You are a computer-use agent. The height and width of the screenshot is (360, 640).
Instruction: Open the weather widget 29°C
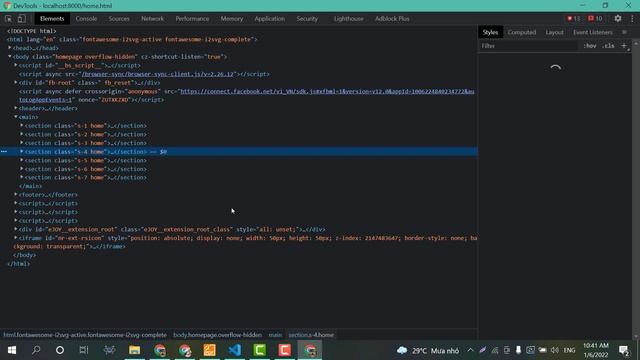428,350
